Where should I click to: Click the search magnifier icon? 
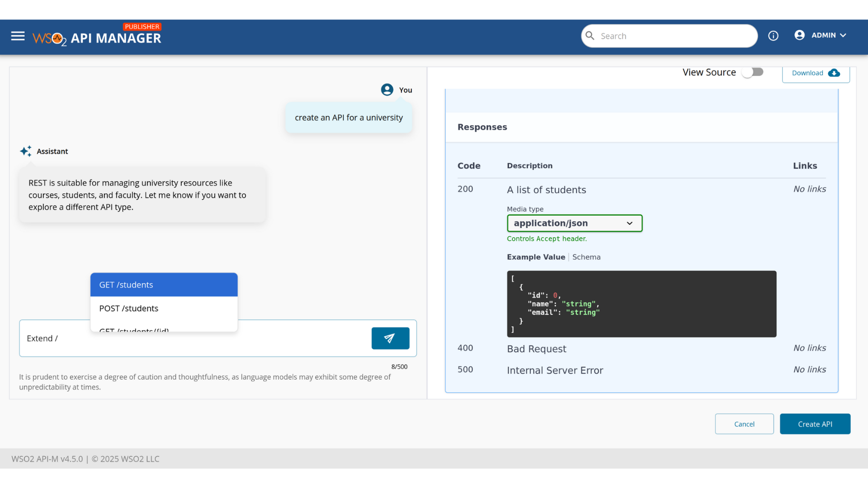click(x=590, y=36)
